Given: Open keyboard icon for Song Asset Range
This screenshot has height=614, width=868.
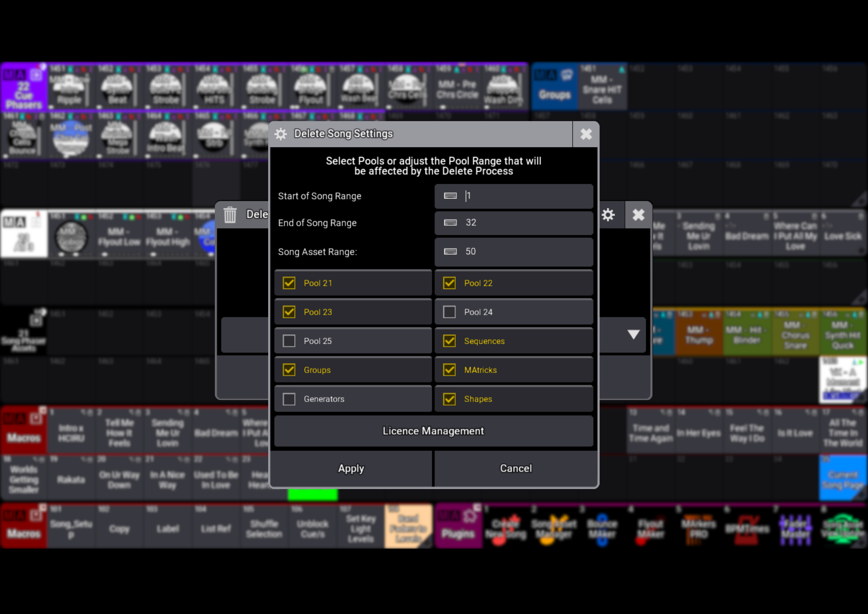Looking at the screenshot, I should (450, 251).
